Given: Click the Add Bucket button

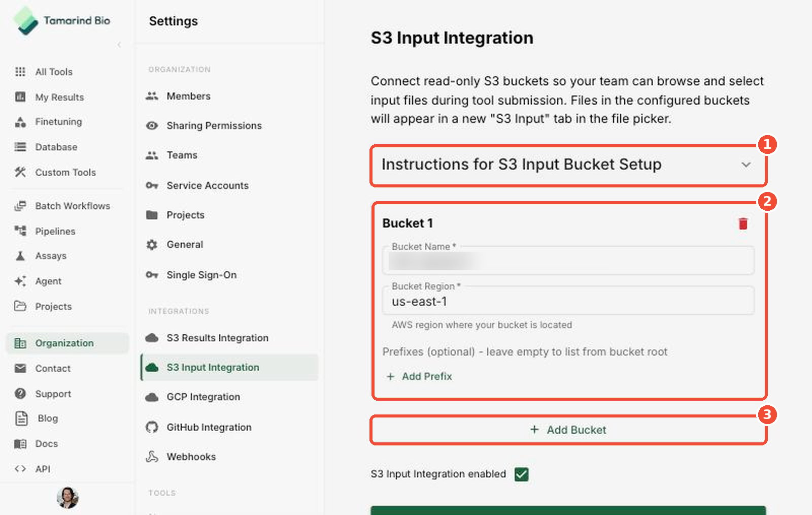Looking at the screenshot, I should 568,430.
